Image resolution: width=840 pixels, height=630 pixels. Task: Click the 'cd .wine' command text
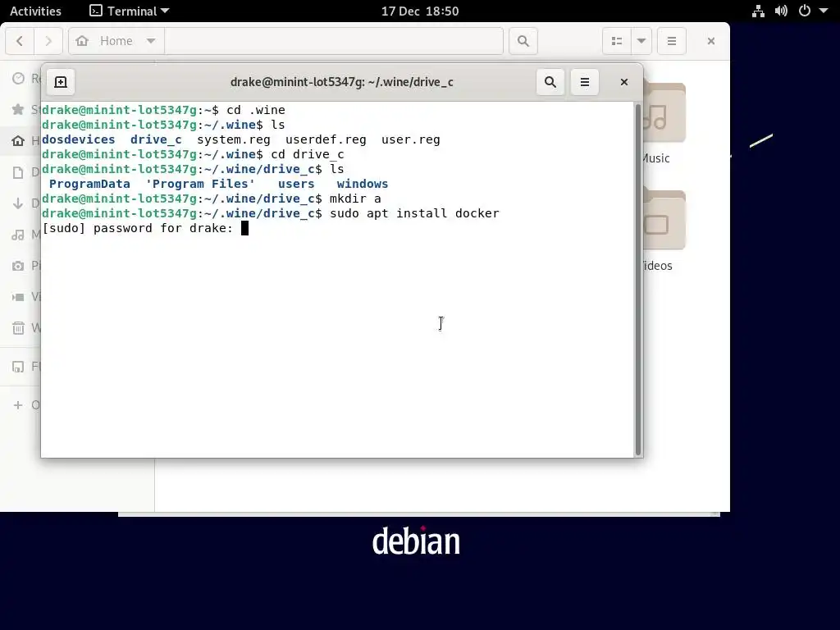(256, 110)
